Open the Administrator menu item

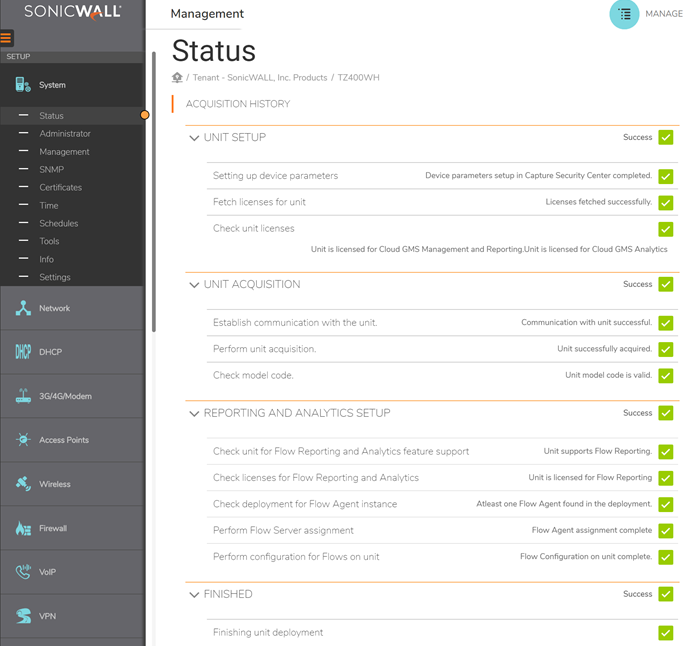(65, 134)
